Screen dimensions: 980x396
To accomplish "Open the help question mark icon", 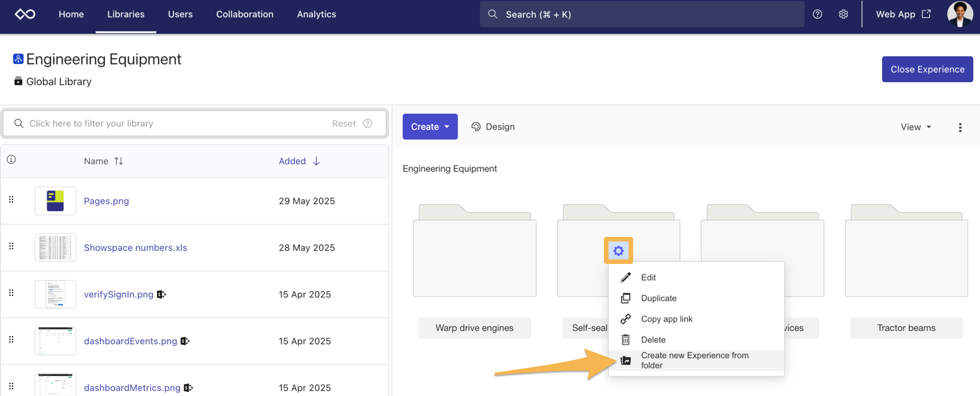I will [817, 14].
